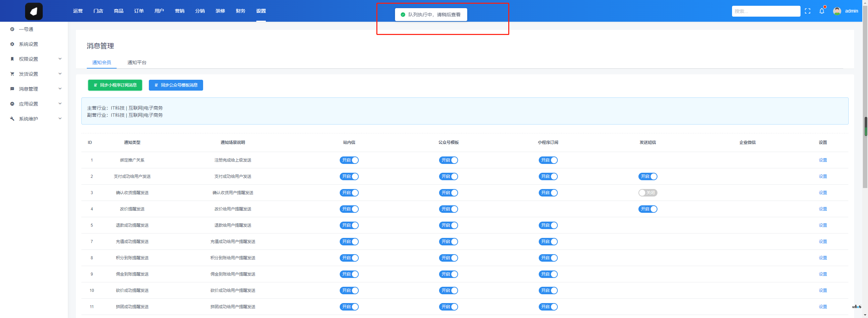Image resolution: width=868 pixels, height=318 pixels.
Task: Click the page vertical scrollbar
Action: point(865,153)
